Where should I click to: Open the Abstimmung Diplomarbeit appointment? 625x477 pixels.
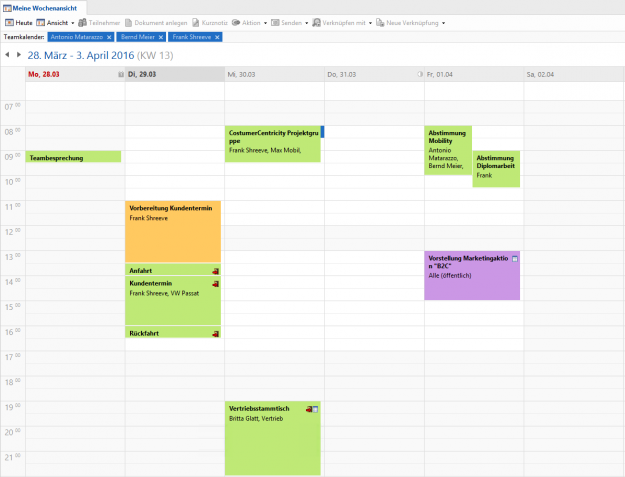[x=496, y=169]
